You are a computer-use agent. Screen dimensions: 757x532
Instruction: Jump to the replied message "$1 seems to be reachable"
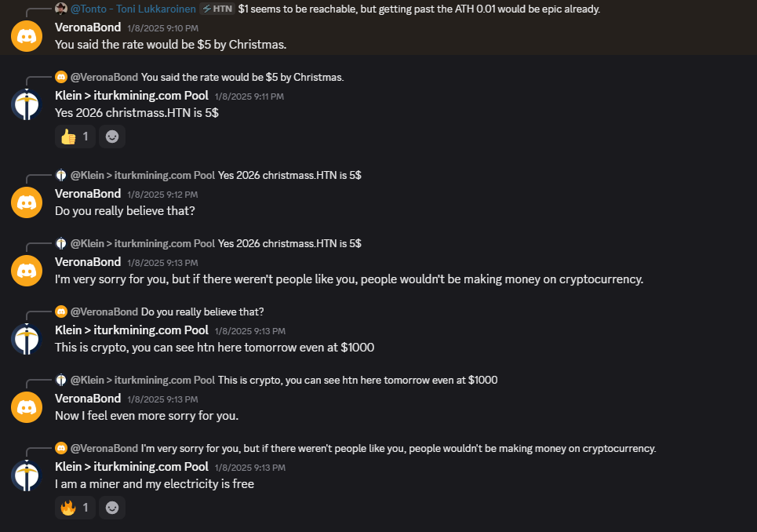419,9
